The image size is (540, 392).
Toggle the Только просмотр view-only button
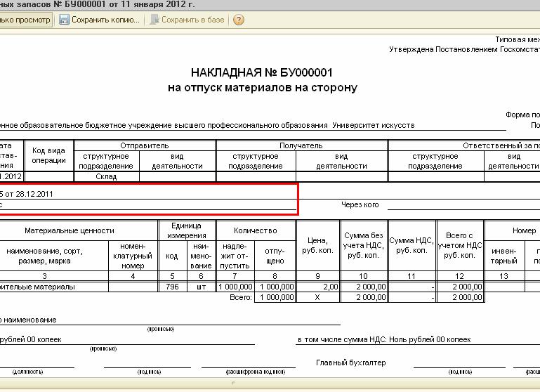tap(26, 20)
